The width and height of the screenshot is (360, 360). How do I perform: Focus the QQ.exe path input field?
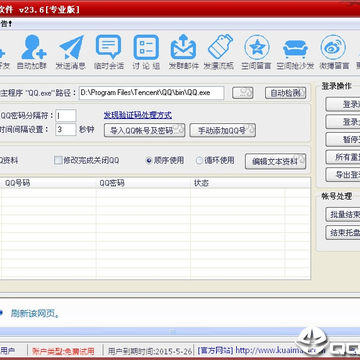[152, 93]
